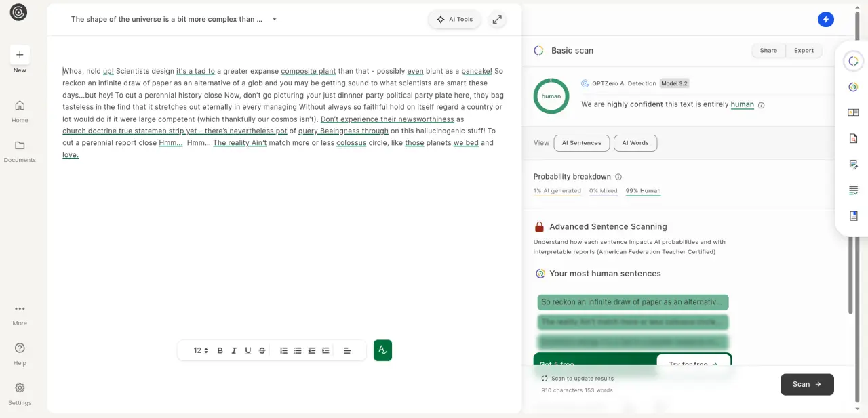This screenshot has height=418, width=868.
Task: Click the 'Basic scan' heading
Action: click(572, 51)
